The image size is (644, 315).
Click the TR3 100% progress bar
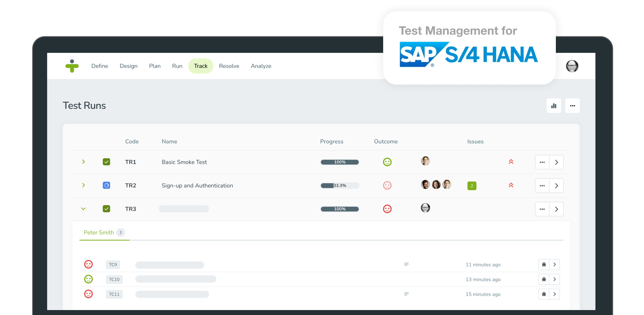click(340, 209)
